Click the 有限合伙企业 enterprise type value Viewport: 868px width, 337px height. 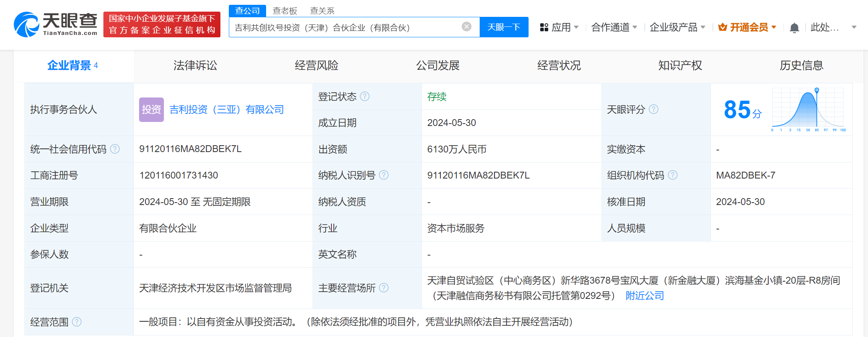pyautogui.click(x=168, y=228)
